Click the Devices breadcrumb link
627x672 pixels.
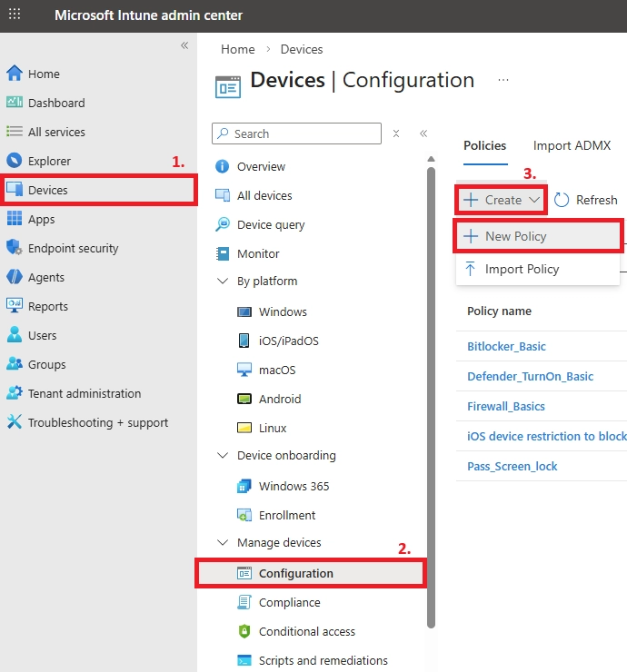[302, 49]
